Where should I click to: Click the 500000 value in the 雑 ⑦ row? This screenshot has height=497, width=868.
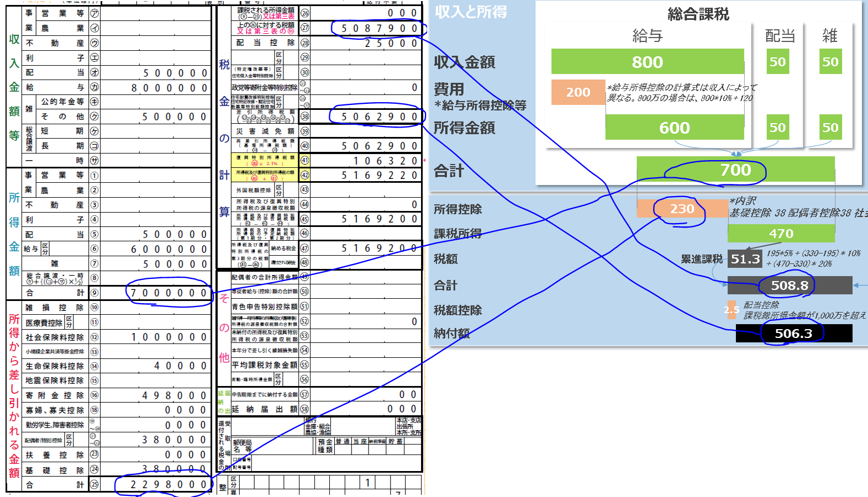(175, 264)
